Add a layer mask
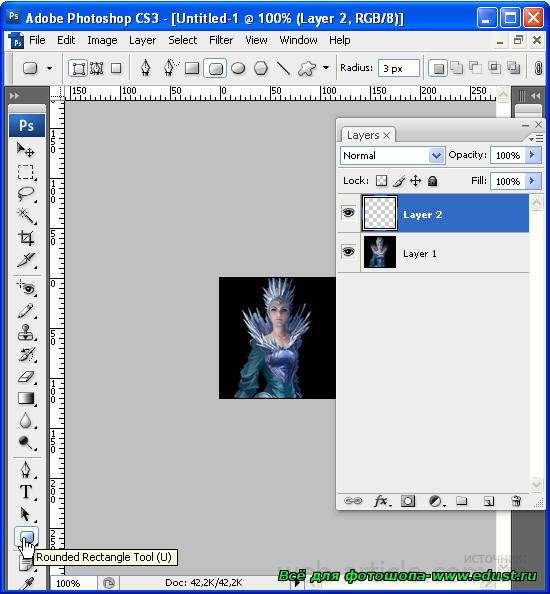Image resolution: width=550 pixels, height=594 pixels. point(408,501)
